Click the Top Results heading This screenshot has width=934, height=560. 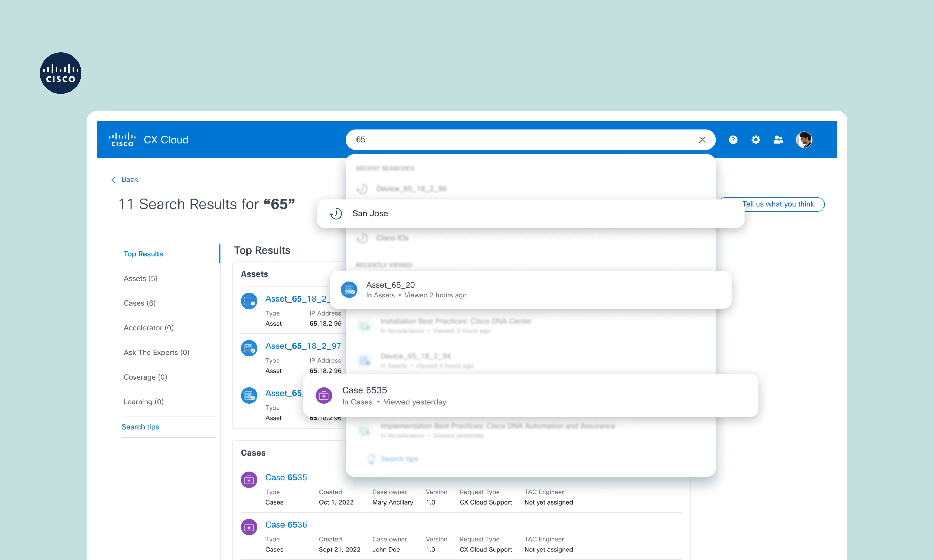coord(262,250)
